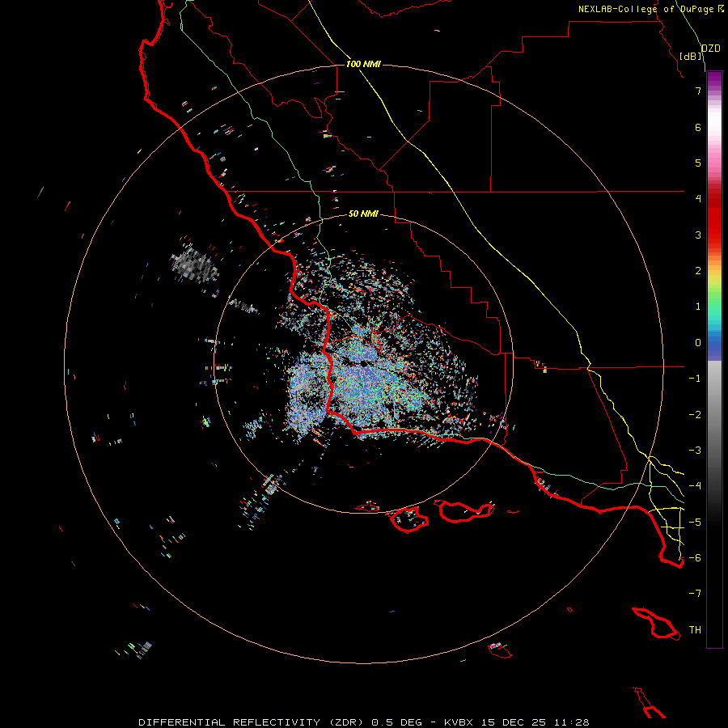Viewport: 728px width, 728px height.
Task: Click the -7 dB tick on the color scale
Action: tap(695, 594)
